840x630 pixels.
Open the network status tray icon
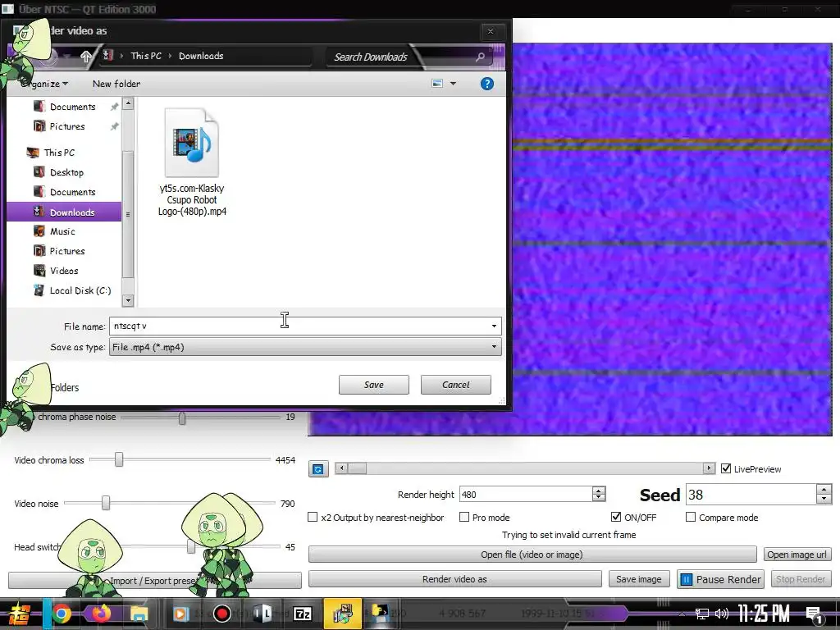(702, 614)
